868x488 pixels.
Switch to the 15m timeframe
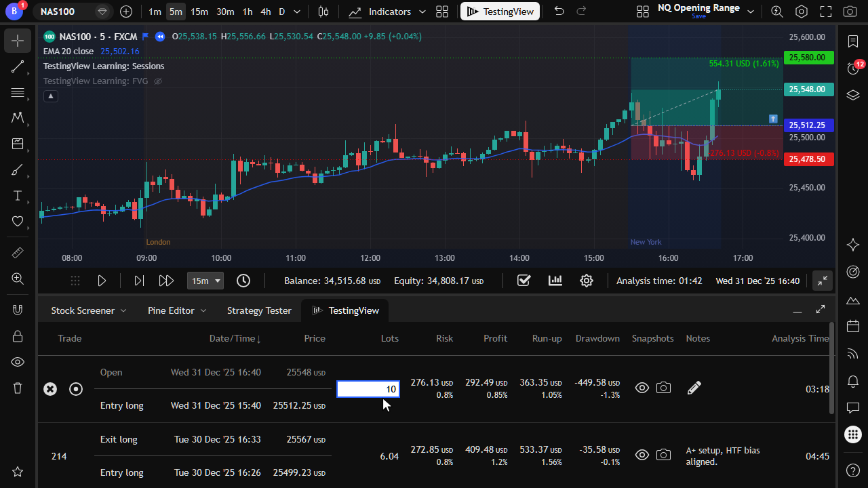tap(199, 12)
